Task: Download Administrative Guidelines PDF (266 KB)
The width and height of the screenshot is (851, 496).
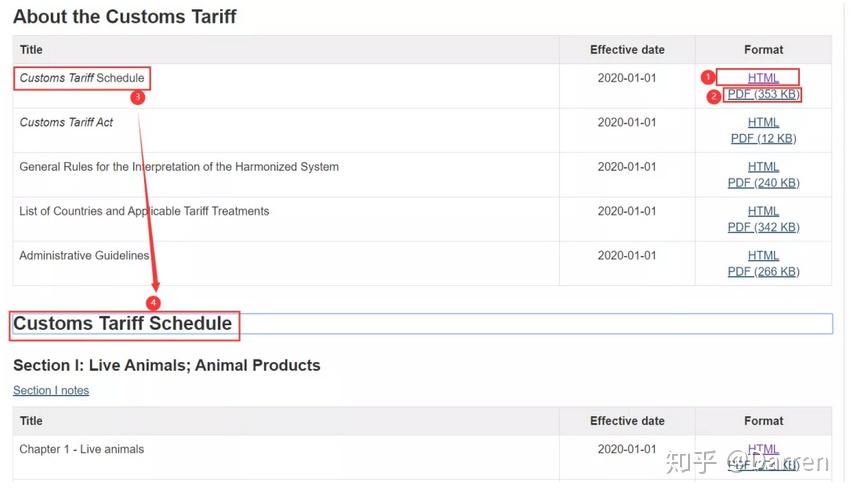Action: click(x=763, y=271)
